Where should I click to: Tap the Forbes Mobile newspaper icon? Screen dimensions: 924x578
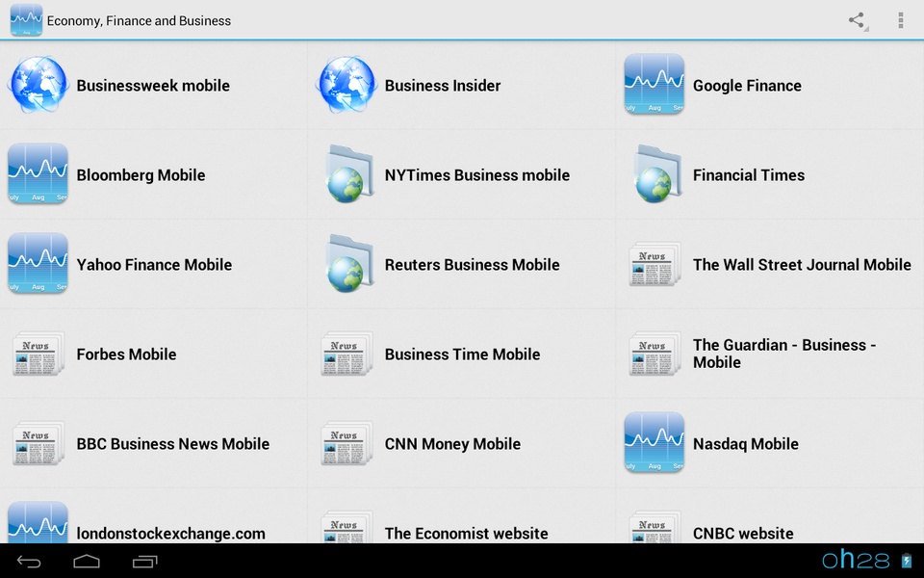point(38,354)
